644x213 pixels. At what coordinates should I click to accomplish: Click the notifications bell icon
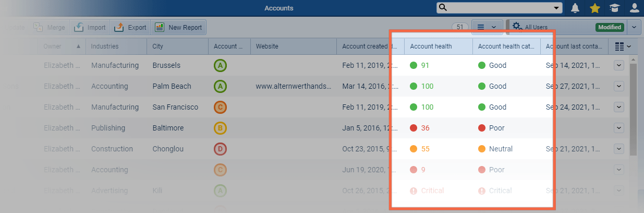575,8
